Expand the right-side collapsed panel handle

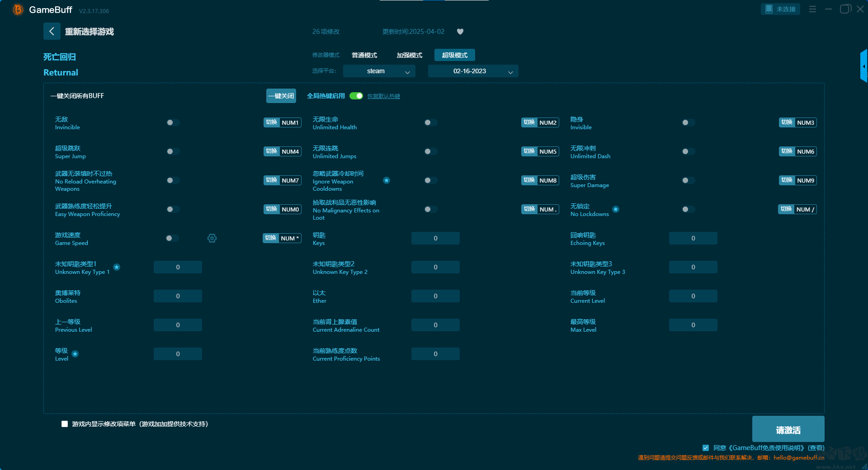click(x=863, y=66)
